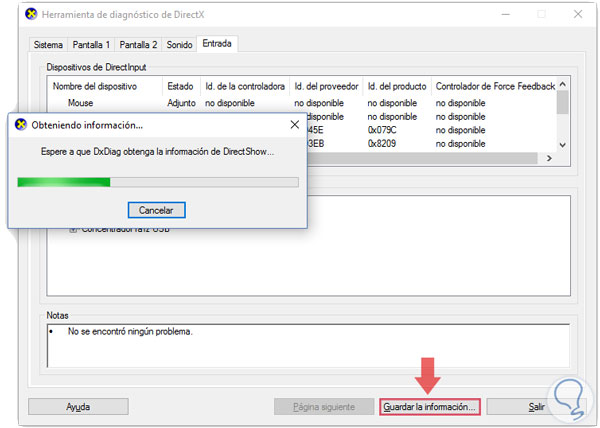The image size is (600, 428).
Task: Click the horizontal scrollbar thumb of device list
Action: click(x=422, y=158)
